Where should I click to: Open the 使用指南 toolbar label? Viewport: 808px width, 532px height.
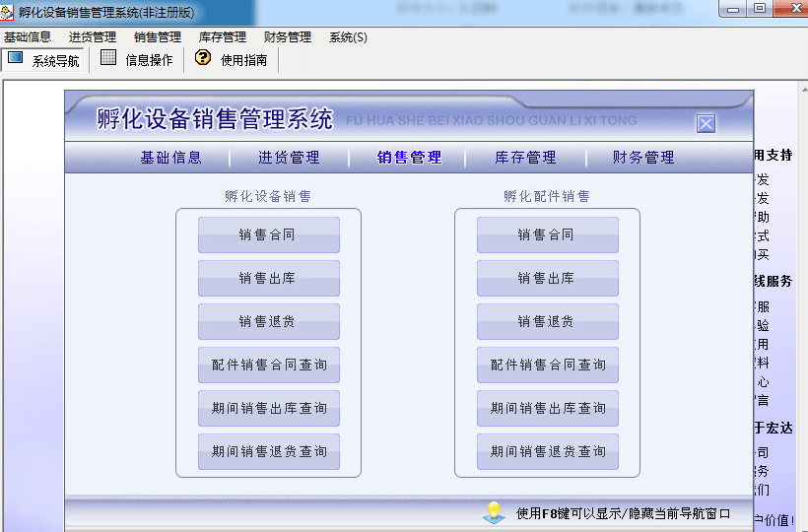[x=243, y=60]
